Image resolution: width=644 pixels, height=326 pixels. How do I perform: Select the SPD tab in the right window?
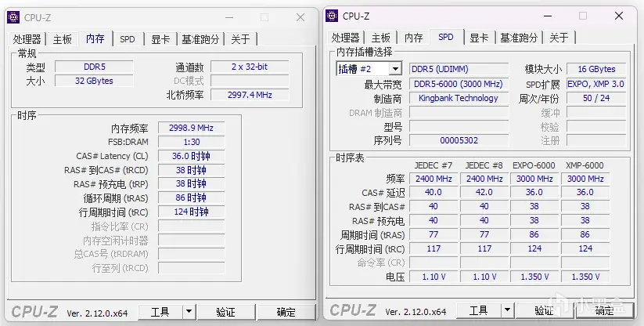click(x=446, y=37)
